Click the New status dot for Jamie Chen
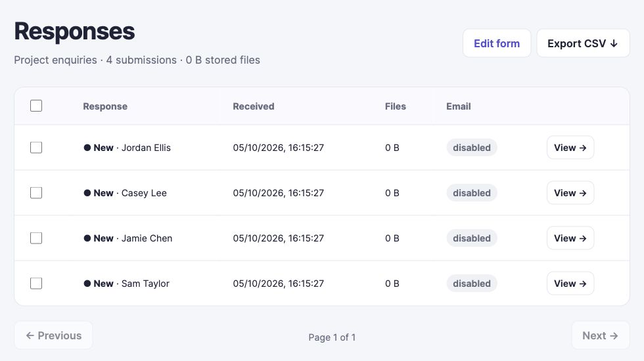The width and height of the screenshot is (644, 361). [x=87, y=238]
